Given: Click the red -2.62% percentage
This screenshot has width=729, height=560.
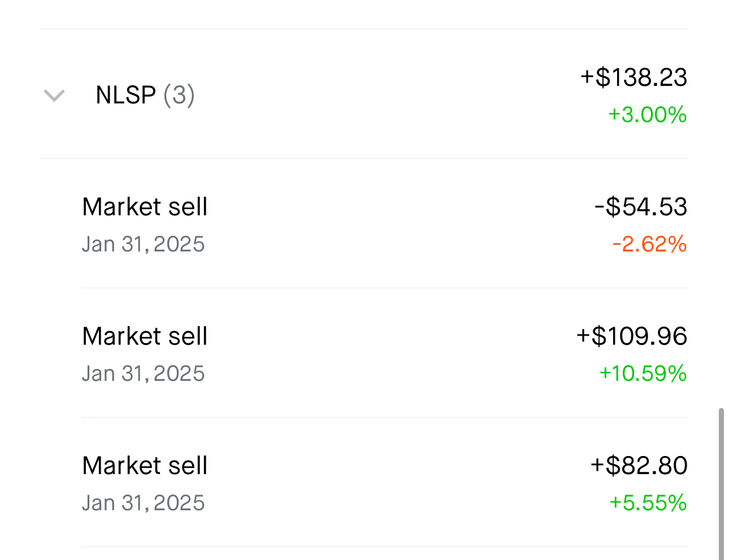Looking at the screenshot, I should tap(650, 244).
